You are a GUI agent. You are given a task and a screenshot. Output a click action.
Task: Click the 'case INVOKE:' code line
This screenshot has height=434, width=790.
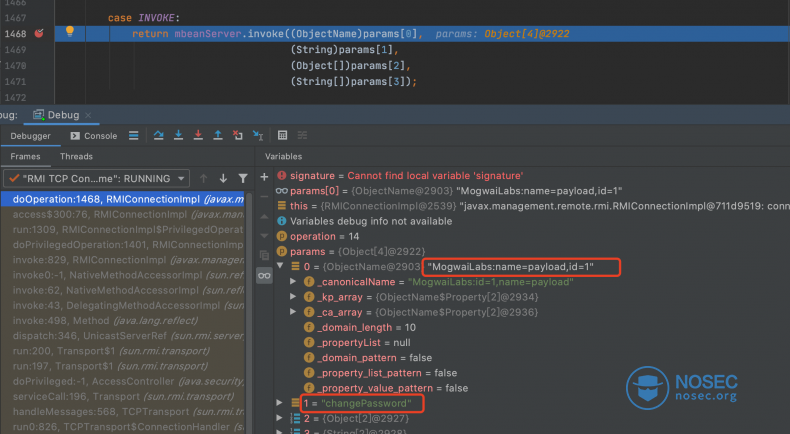click(144, 18)
